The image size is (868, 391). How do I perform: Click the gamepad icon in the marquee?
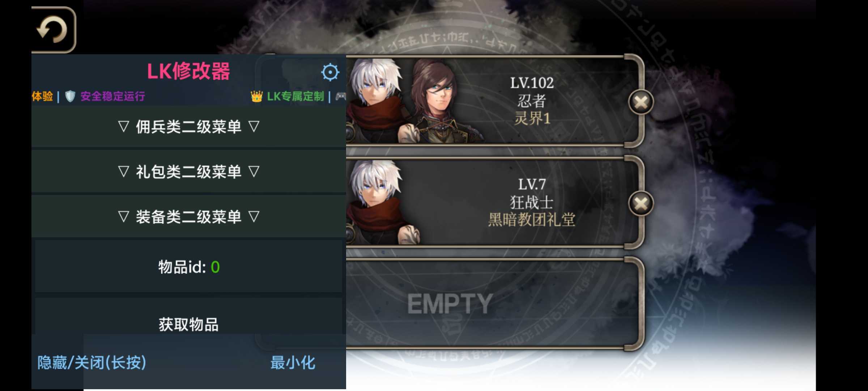341,96
